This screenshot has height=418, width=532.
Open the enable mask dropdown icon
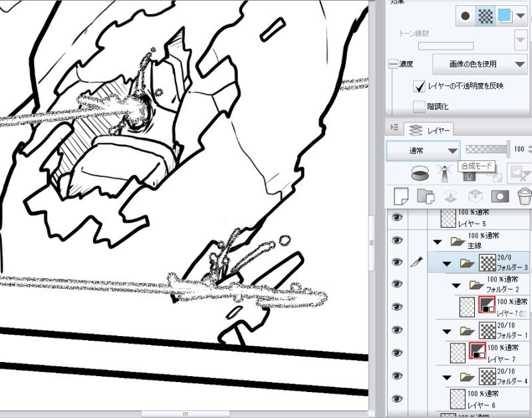point(519,173)
